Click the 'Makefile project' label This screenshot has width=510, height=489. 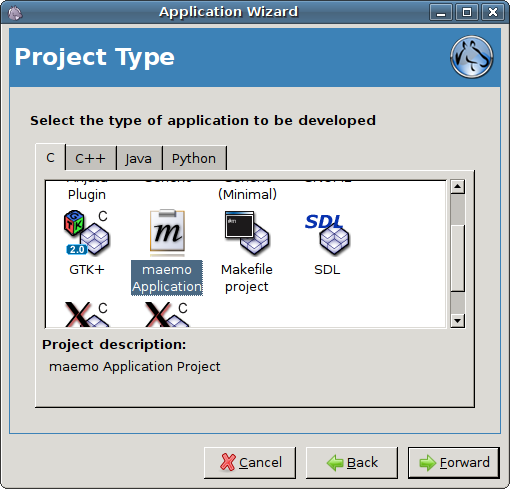point(247,278)
